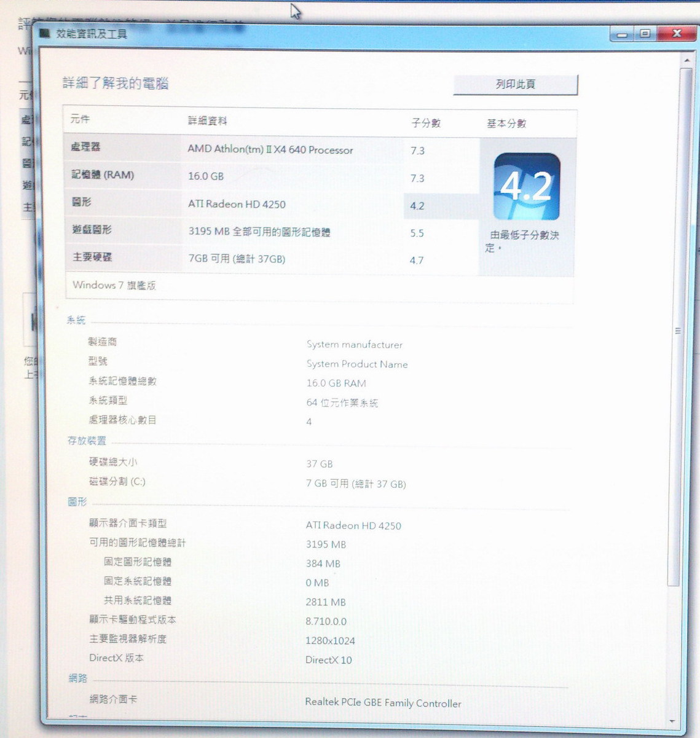Image resolution: width=700 pixels, height=738 pixels.
Task: Click the resolution value 1280x1024
Action: [330, 641]
